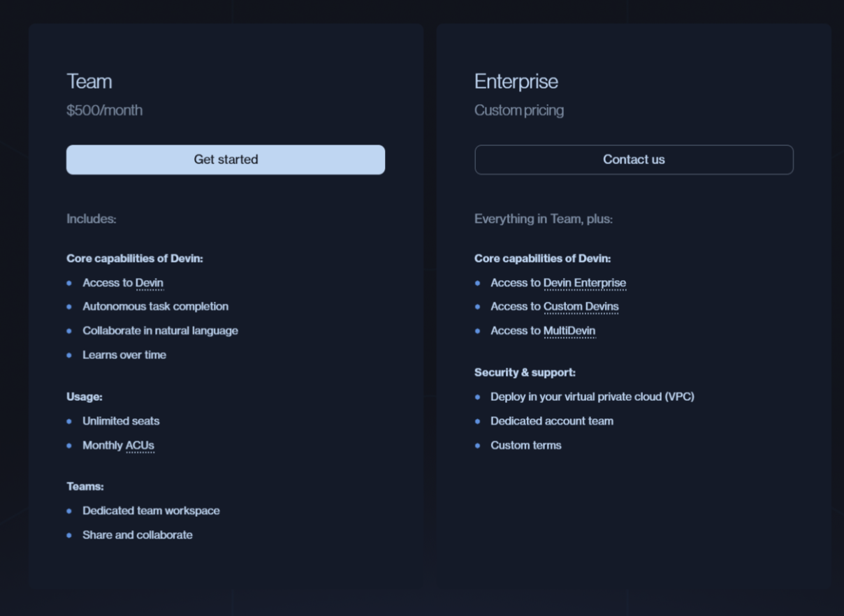Click the Get started button

(x=226, y=160)
